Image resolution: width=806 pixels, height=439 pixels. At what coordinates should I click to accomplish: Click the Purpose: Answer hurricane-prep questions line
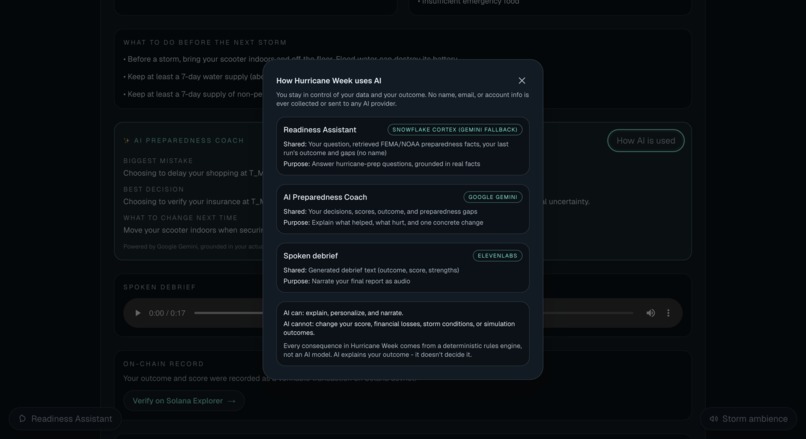[381, 164]
